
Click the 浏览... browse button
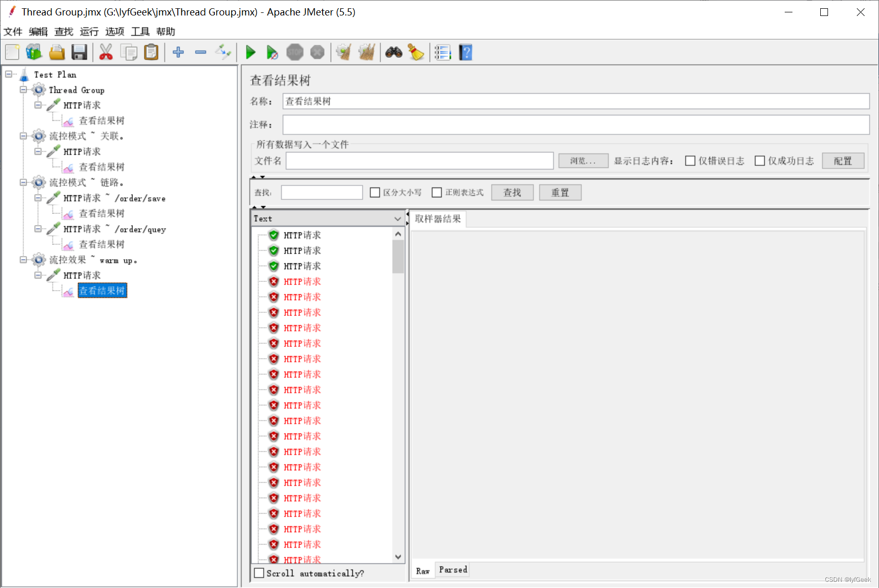[x=583, y=161]
